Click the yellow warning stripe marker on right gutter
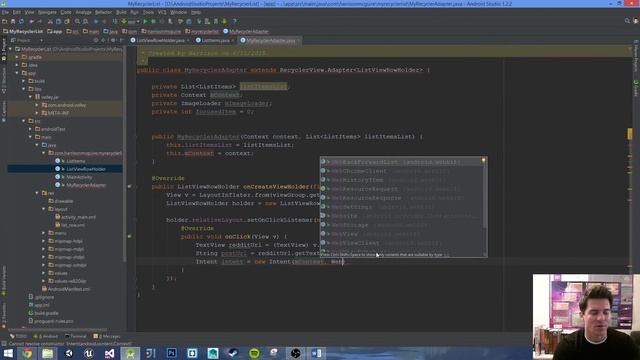 coord(630,134)
